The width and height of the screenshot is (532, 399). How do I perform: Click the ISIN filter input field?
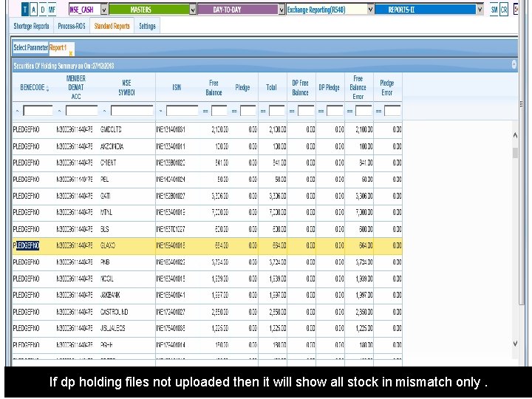pos(183,111)
